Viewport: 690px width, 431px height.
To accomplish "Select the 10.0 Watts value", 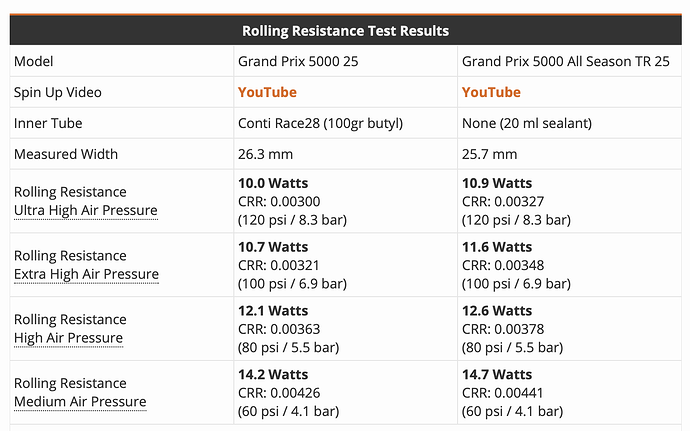I will point(273,183).
